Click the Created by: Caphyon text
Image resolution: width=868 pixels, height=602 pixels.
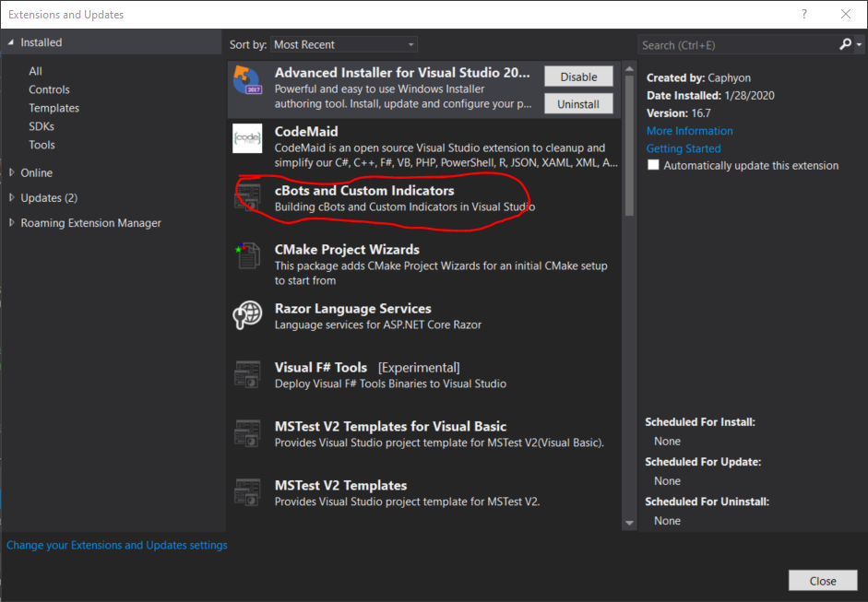click(698, 77)
